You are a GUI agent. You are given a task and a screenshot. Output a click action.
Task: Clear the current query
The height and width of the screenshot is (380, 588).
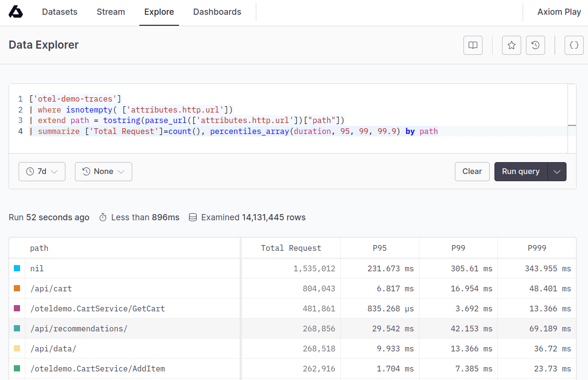click(472, 172)
